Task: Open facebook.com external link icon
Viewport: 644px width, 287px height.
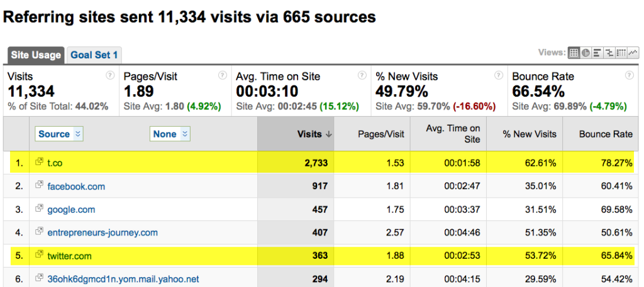Action: [40, 185]
